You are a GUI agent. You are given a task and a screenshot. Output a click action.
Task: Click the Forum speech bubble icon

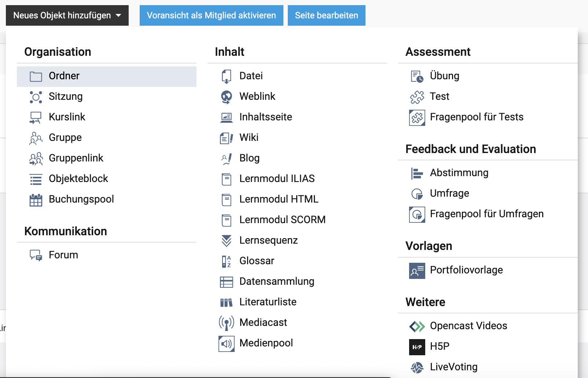[x=36, y=255]
